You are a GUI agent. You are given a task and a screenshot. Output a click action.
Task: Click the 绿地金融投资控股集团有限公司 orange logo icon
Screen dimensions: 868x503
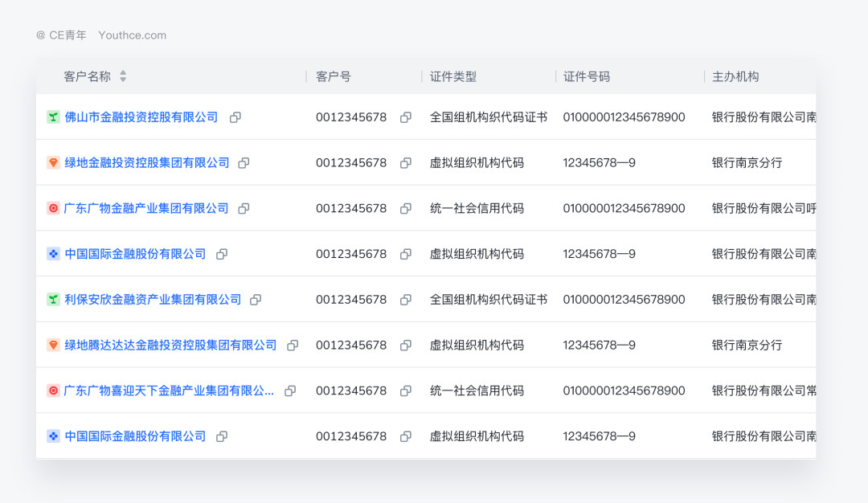pyautogui.click(x=53, y=162)
